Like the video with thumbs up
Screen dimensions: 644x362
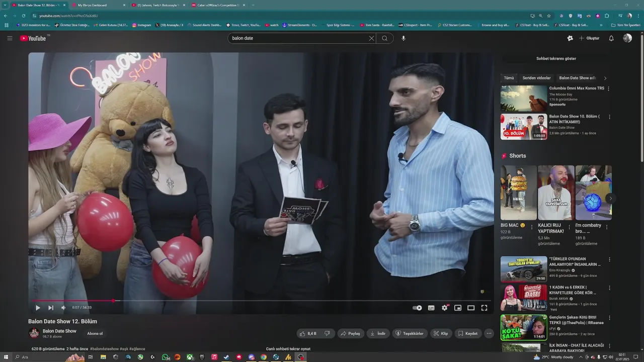click(x=308, y=333)
